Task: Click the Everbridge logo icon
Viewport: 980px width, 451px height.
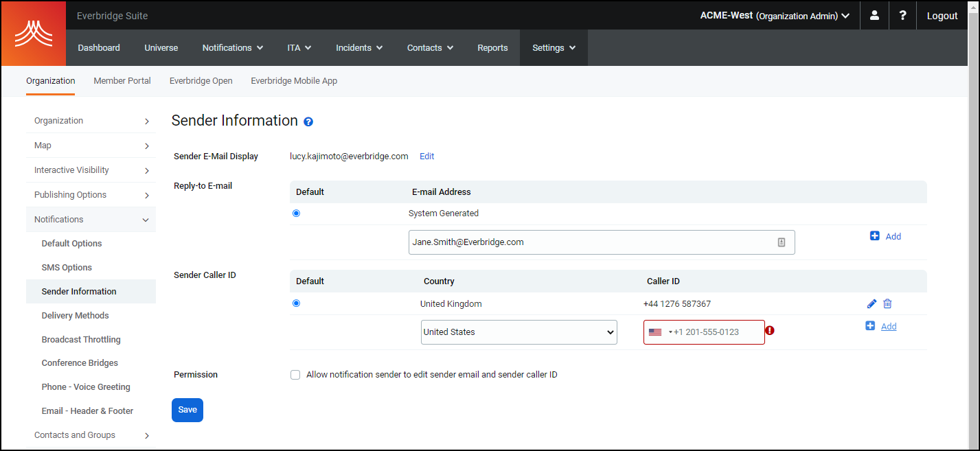Action: [34, 34]
